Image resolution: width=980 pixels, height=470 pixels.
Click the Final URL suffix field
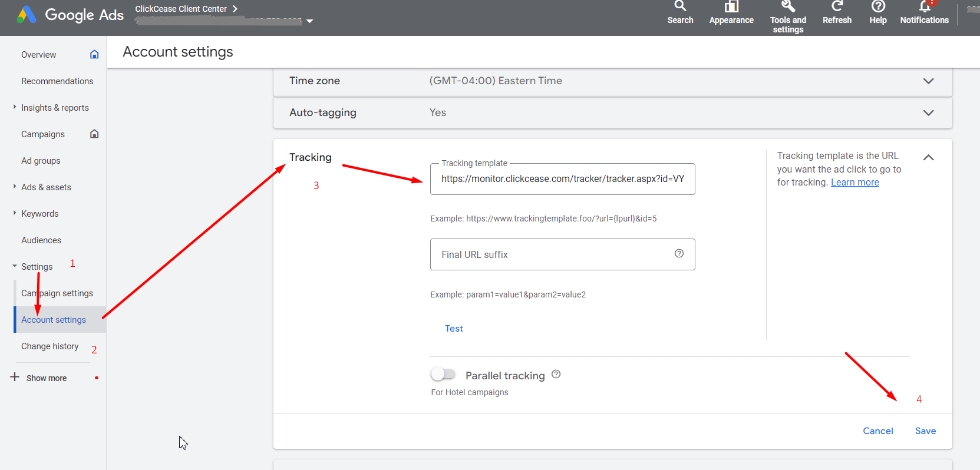(x=563, y=254)
